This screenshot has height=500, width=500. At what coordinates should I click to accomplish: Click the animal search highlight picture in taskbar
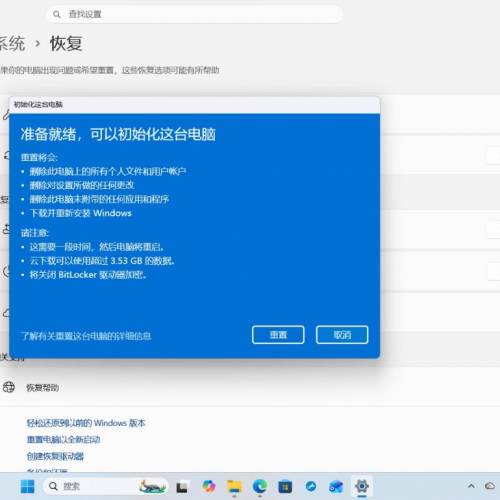153,487
